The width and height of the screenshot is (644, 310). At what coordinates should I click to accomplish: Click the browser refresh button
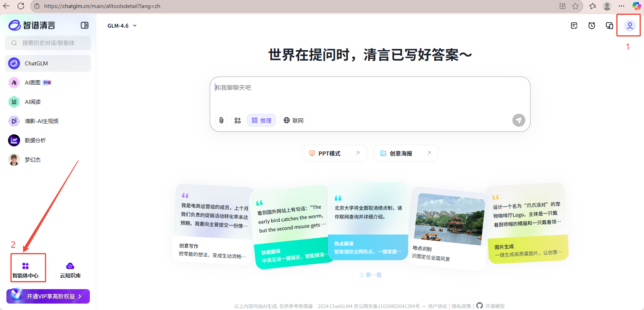click(x=21, y=6)
